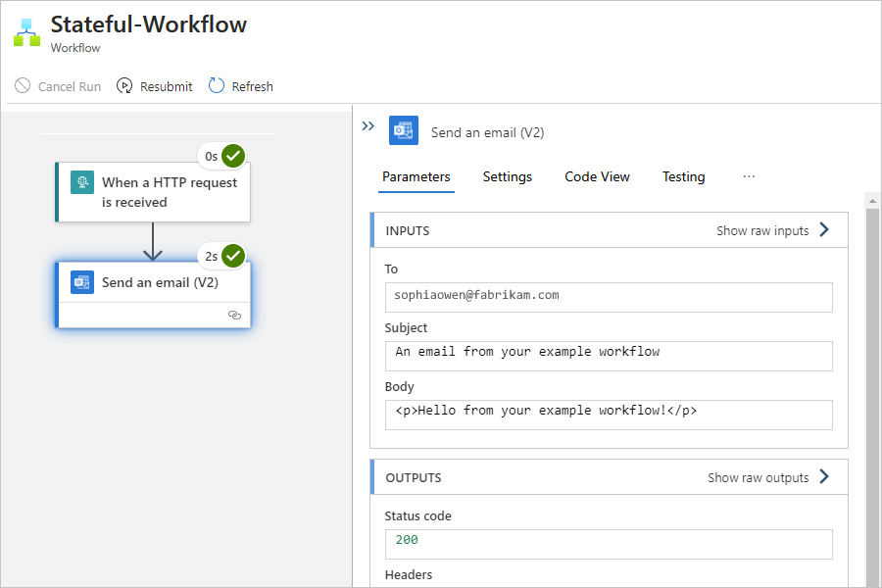
Task: Click the Stateful-Workflow logic app icon
Action: (26, 32)
